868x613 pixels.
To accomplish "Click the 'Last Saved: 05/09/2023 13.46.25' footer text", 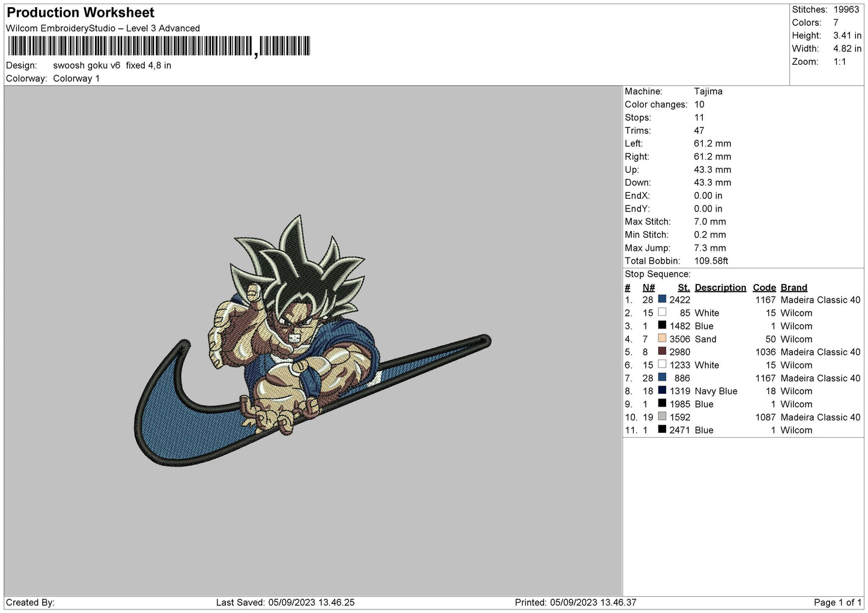I will point(285,602).
